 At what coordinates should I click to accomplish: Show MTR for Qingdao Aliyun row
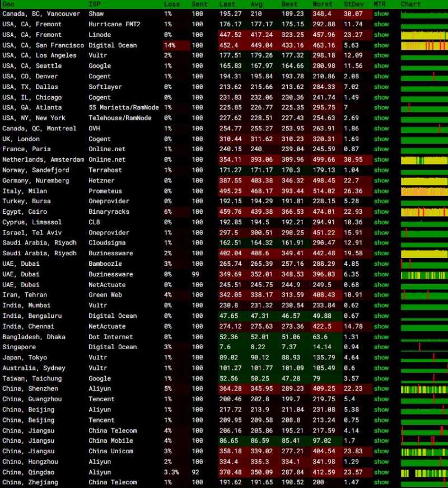pos(381,472)
